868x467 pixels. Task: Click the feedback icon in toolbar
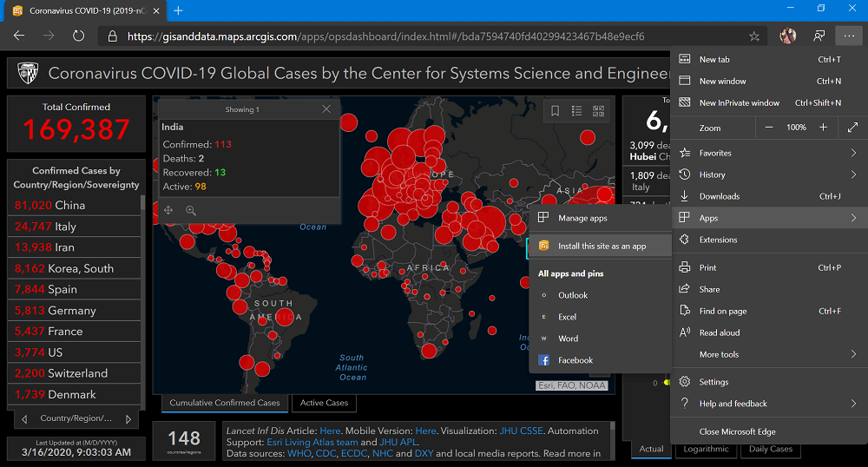click(819, 36)
